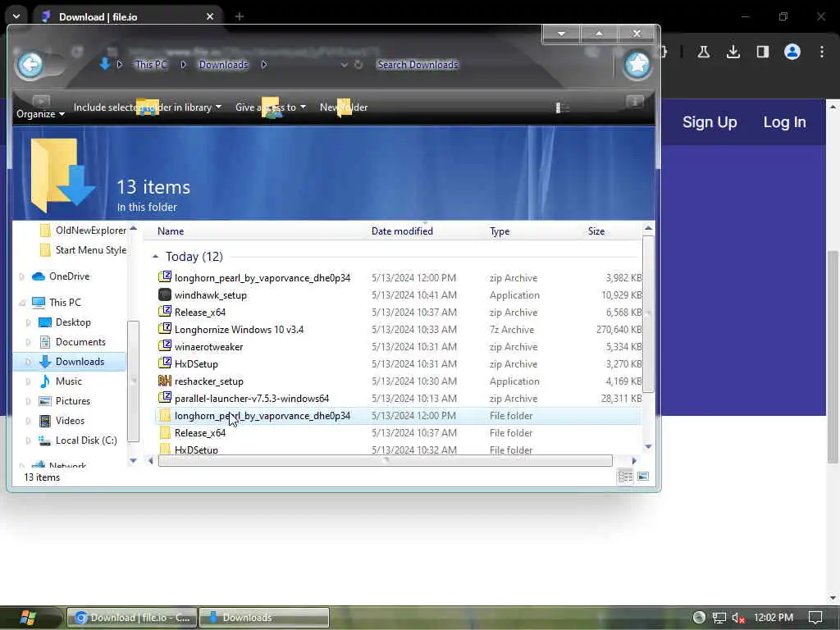The height and width of the screenshot is (630, 840).
Task: Select Start Menu Style folder in navigation pane
Action: pyautogui.click(x=90, y=250)
